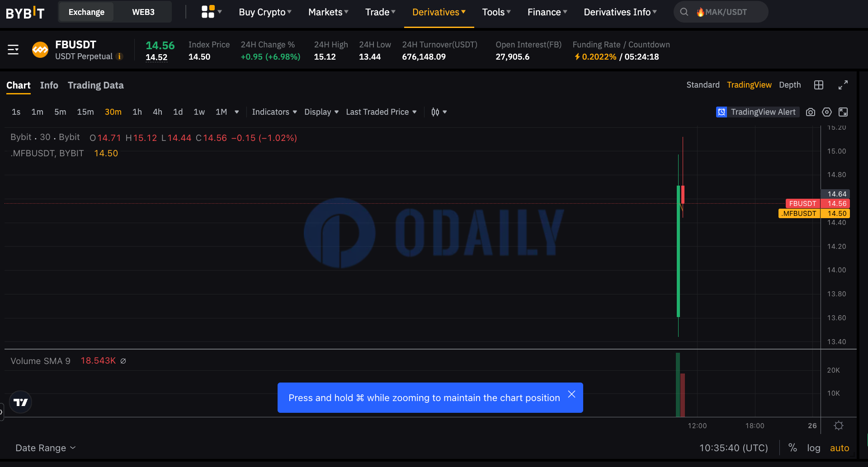Open the Date Range dropdown

click(46, 448)
